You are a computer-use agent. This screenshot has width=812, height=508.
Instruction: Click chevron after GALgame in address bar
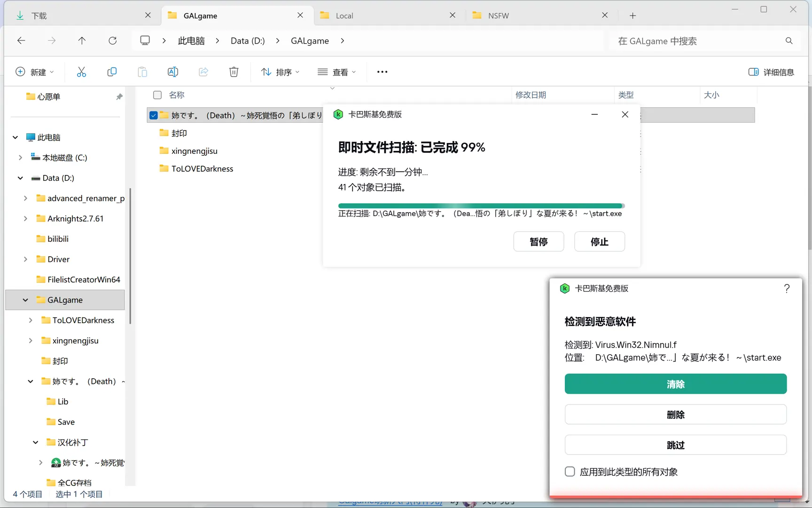pyautogui.click(x=343, y=41)
